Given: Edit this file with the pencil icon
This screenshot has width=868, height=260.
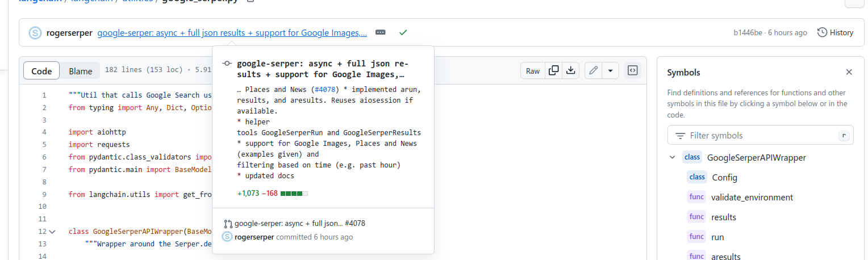Looking at the screenshot, I should coord(594,71).
